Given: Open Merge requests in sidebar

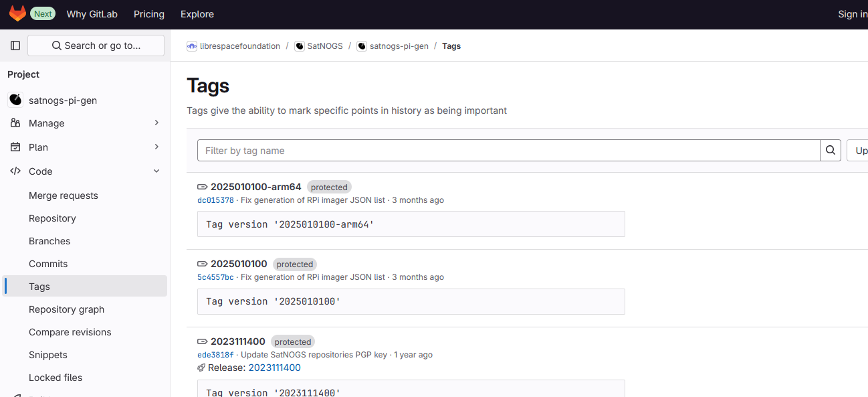Looking at the screenshot, I should pos(64,195).
